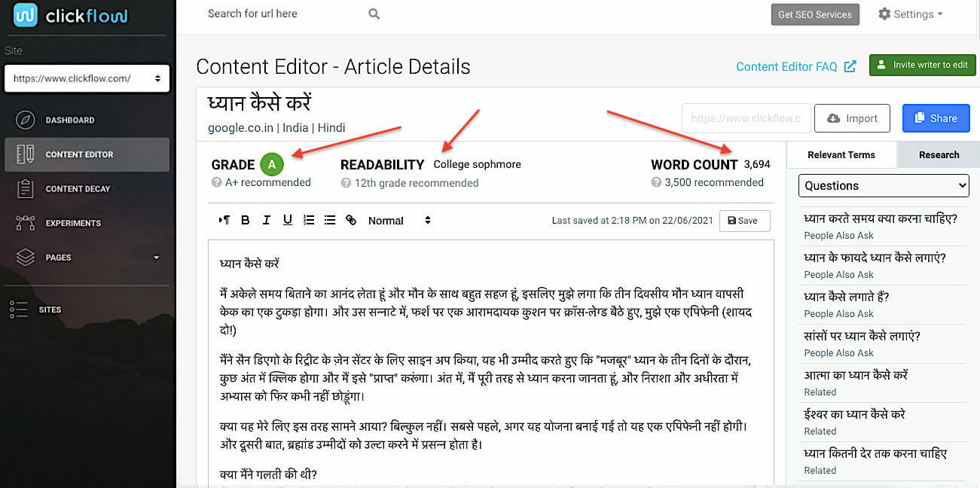Click the search magnifier icon
980x488 pixels.
(x=374, y=14)
